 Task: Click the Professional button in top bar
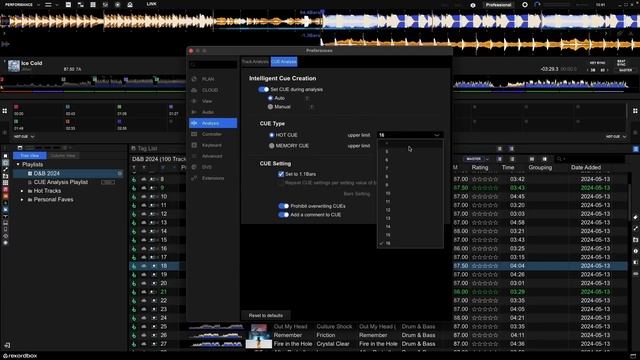(x=498, y=5)
